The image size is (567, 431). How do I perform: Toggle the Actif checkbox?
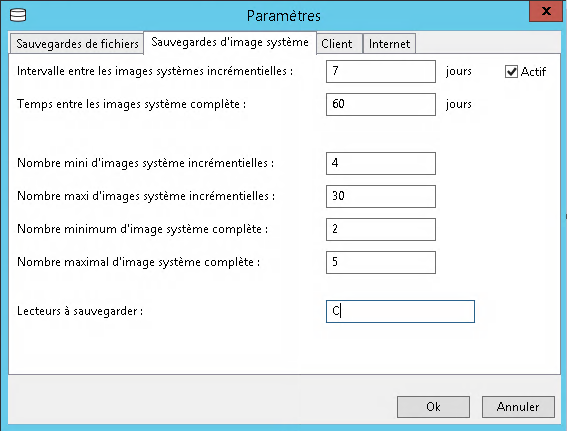511,72
